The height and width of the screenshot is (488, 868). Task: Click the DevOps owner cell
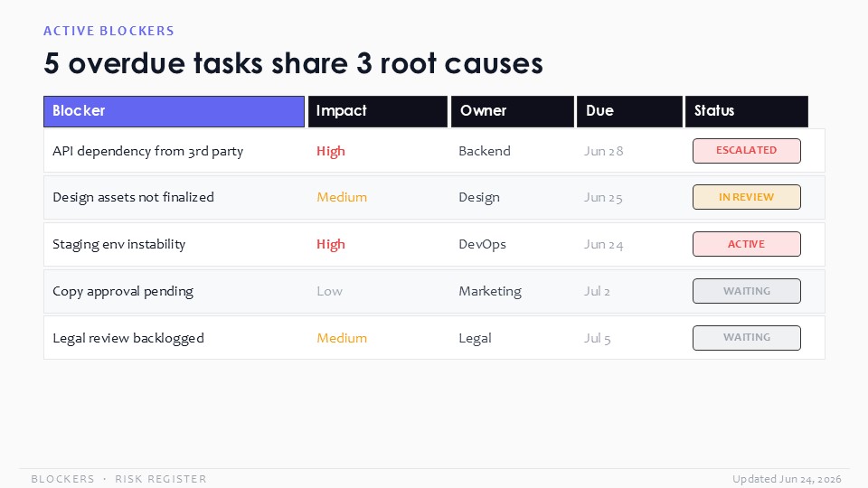pos(482,245)
